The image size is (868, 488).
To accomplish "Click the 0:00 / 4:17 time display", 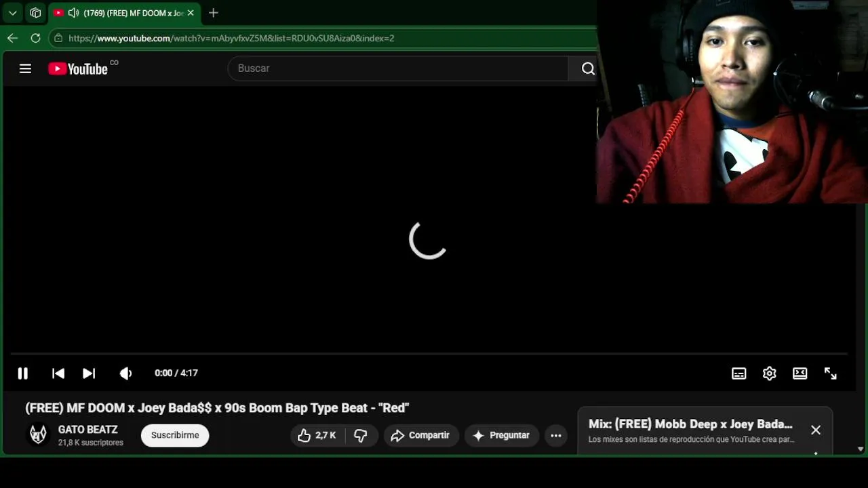I will pos(176,373).
